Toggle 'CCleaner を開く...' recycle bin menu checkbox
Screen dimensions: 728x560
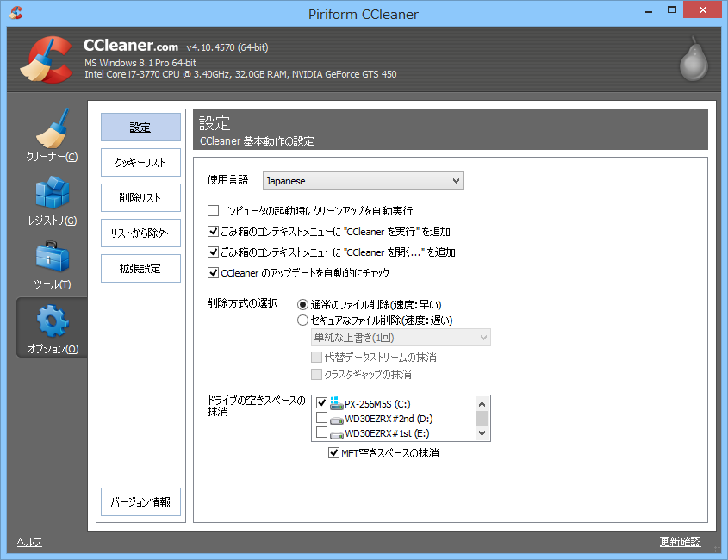(x=213, y=252)
